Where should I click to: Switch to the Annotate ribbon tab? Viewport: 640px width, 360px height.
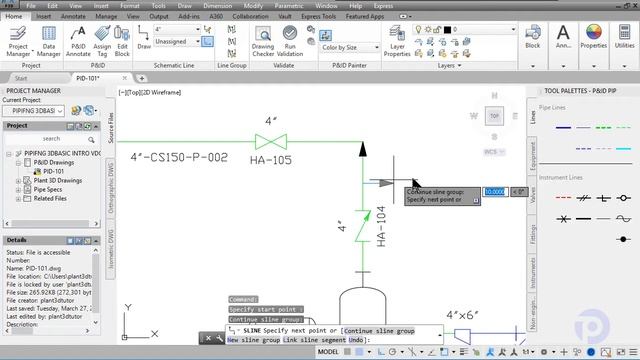73,16
